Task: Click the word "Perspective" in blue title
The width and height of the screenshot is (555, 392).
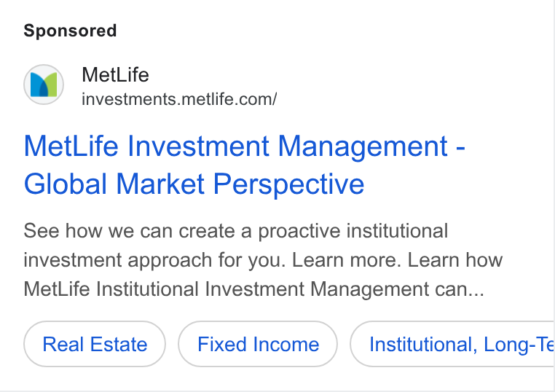Action: click(x=289, y=185)
